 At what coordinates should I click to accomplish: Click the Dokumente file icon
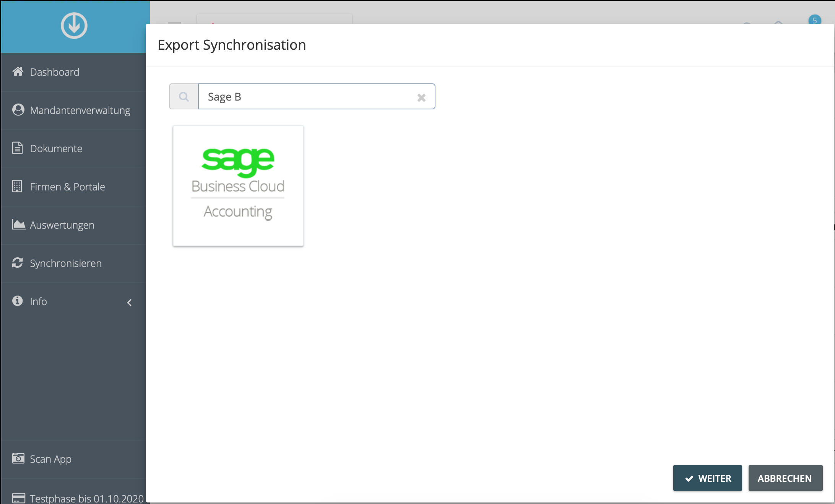point(18,148)
